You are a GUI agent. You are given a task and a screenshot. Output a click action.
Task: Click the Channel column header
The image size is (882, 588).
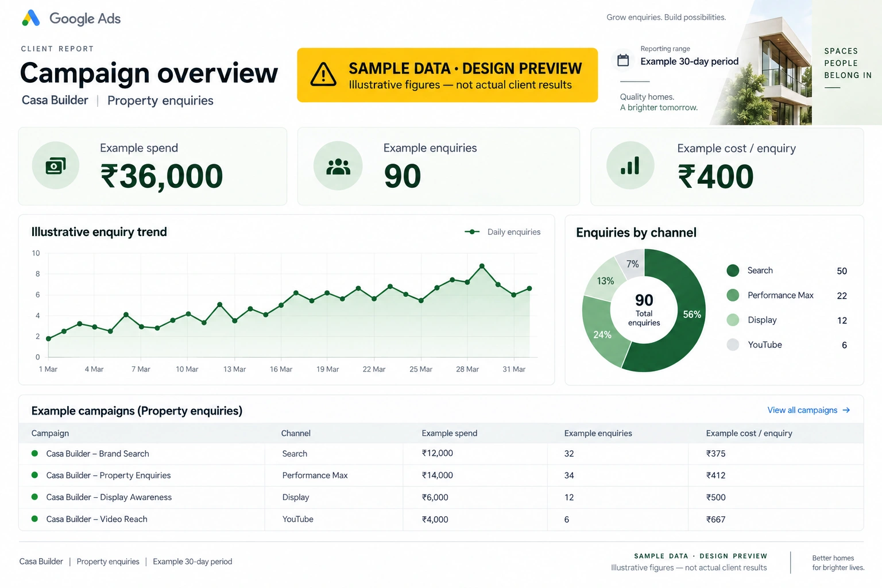(296, 434)
